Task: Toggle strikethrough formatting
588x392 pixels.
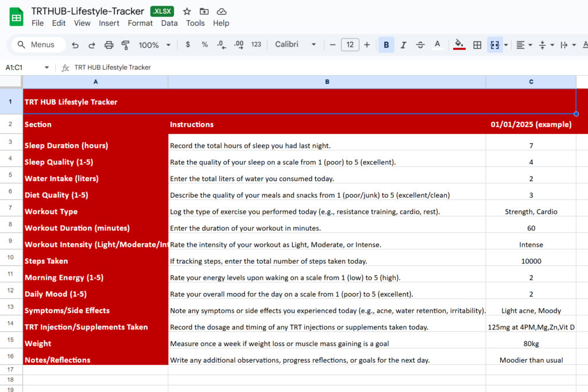Action: point(420,45)
